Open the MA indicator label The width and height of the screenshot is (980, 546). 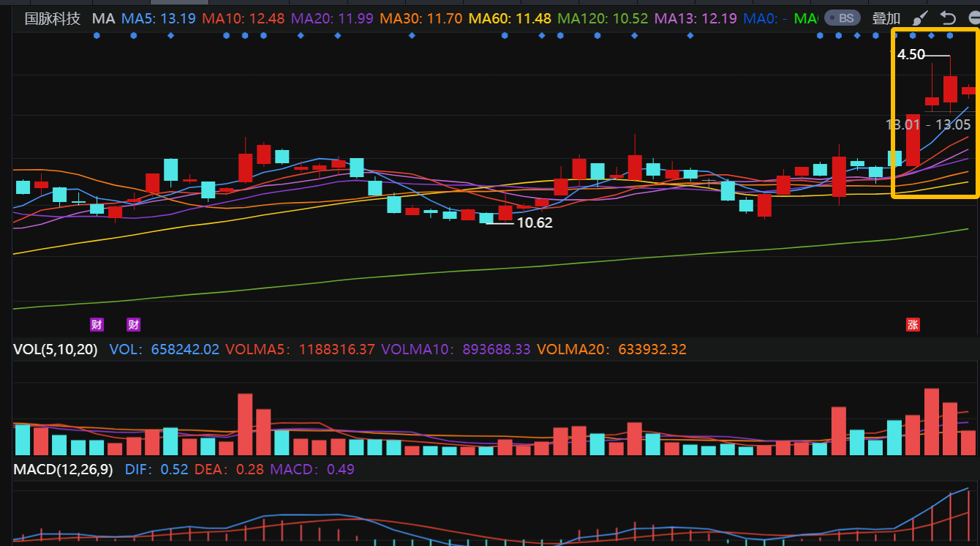(x=103, y=18)
